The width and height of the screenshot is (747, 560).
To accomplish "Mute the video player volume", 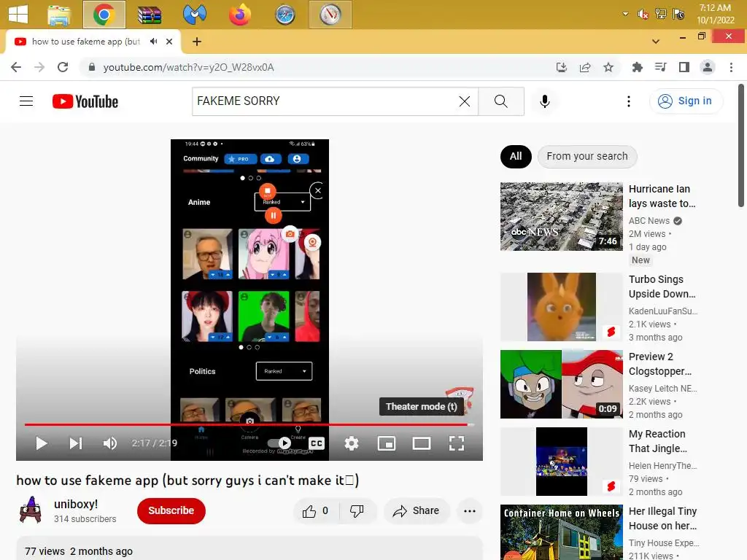I will 110,443.
